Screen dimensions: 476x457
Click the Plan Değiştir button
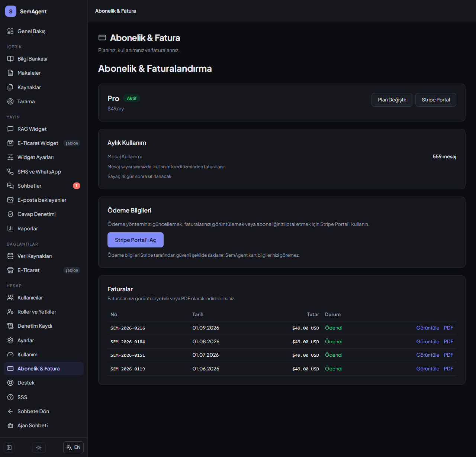tap(392, 100)
